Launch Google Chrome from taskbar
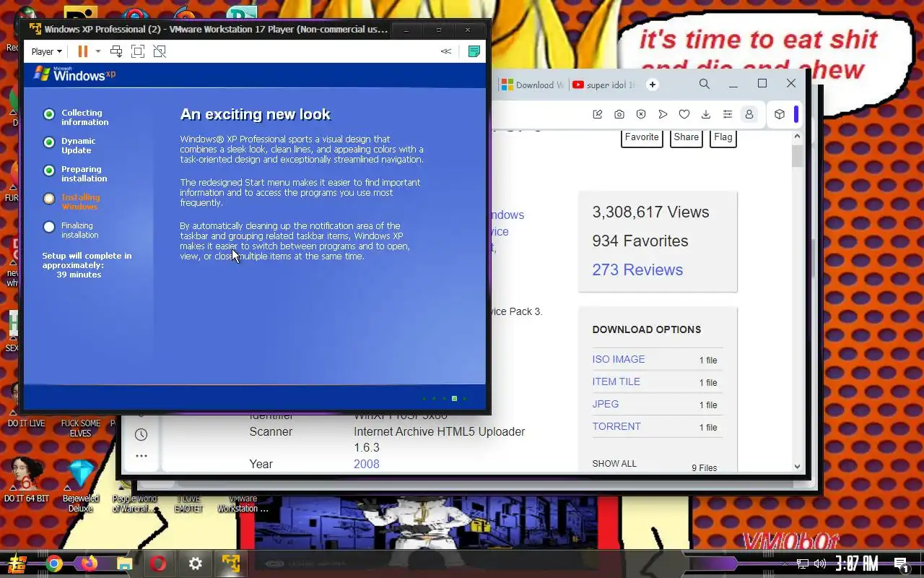This screenshot has height=578, width=924. tap(53, 564)
